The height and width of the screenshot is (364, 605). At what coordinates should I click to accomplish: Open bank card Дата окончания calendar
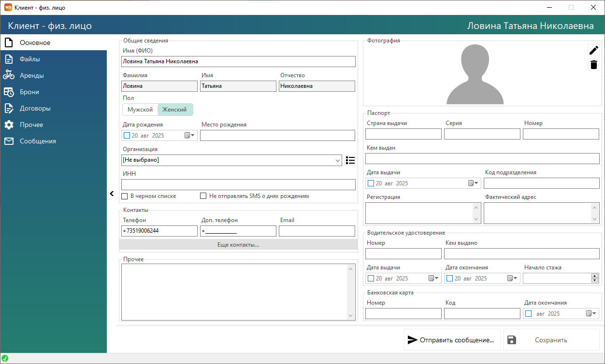point(591,314)
